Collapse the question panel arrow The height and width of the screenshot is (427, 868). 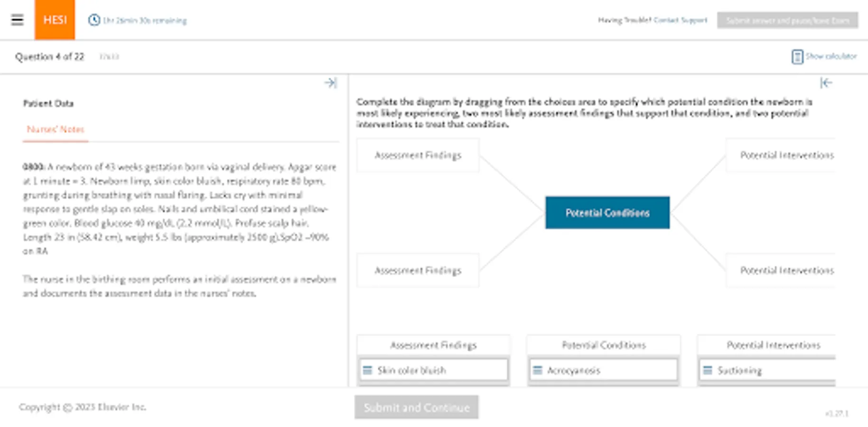click(x=826, y=83)
